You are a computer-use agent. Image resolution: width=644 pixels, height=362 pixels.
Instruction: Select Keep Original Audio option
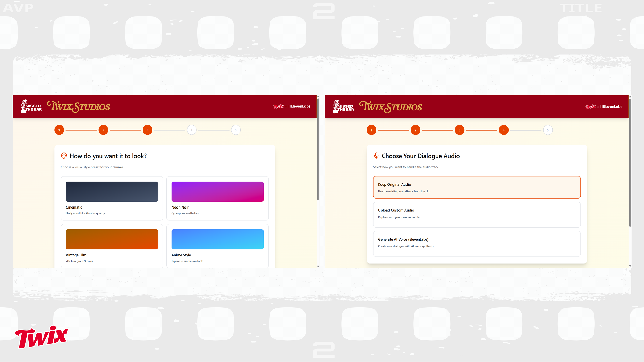pos(477,187)
